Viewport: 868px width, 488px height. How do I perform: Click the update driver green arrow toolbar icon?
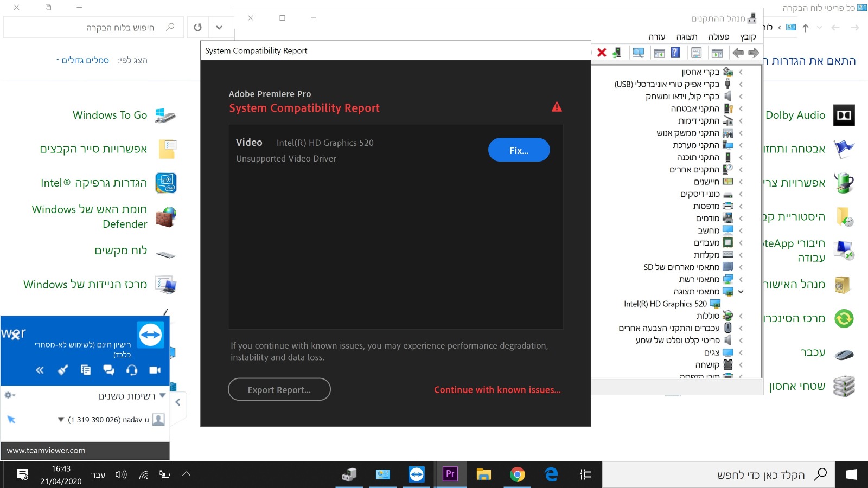pyautogui.click(x=617, y=53)
